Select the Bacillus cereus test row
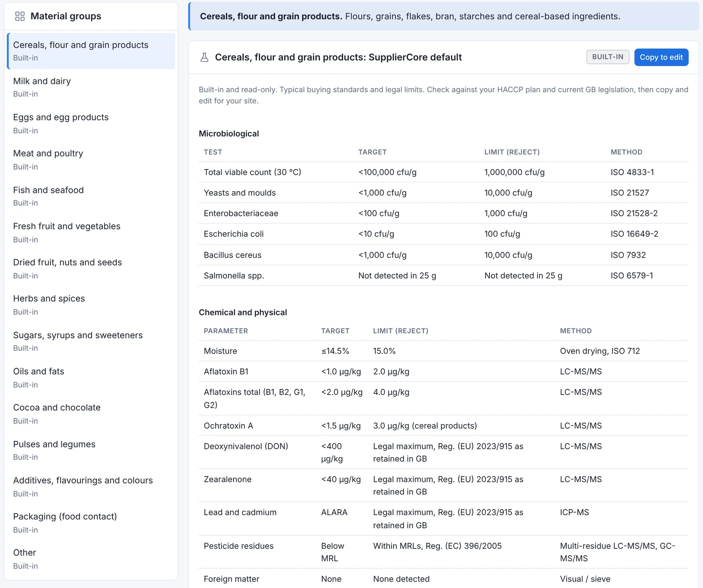703x588 pixels. click(443, 255)
